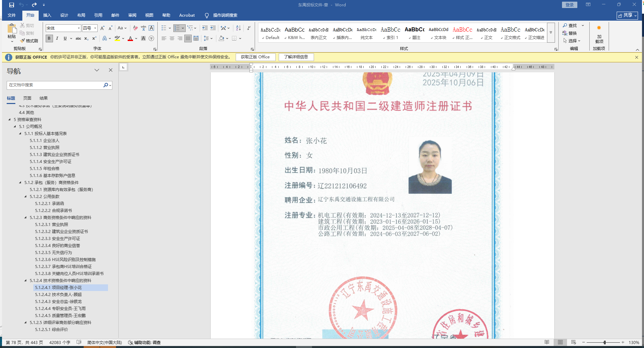Open the 文件 (File) menu

(x=12, y=15)
